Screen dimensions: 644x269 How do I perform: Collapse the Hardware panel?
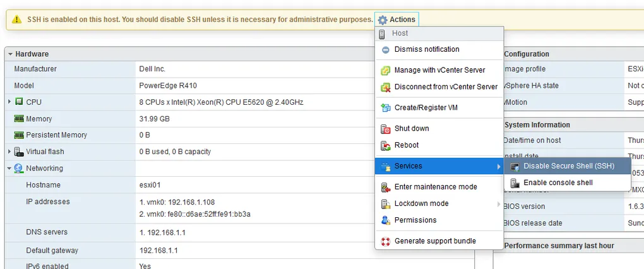(10, 54)
